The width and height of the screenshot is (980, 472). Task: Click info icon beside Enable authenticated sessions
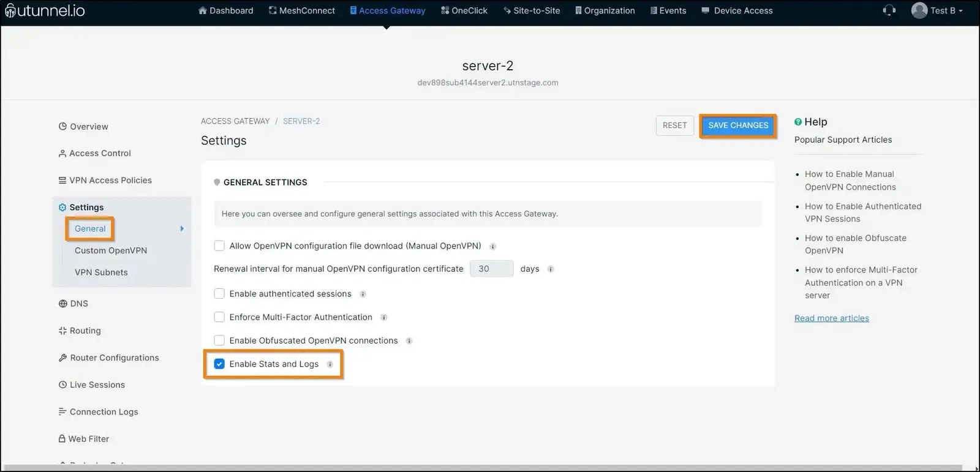(363, 294)
